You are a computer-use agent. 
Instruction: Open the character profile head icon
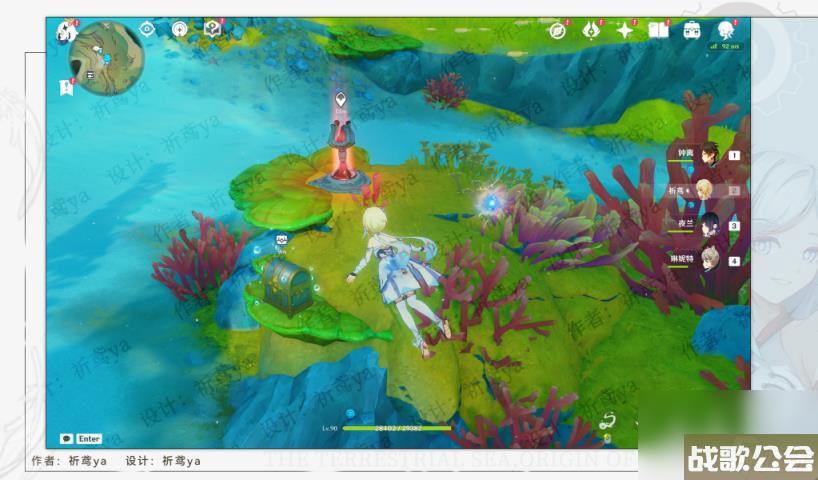(726, 31)
